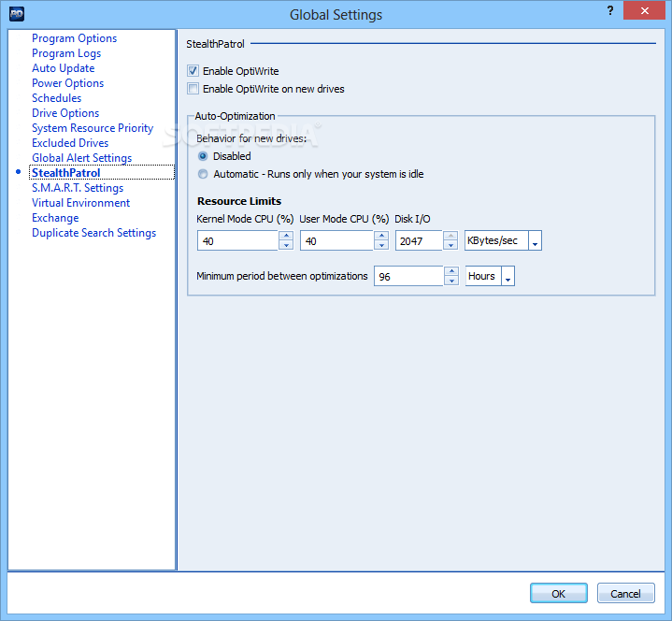Open Drive Options settings

point(65,113)
